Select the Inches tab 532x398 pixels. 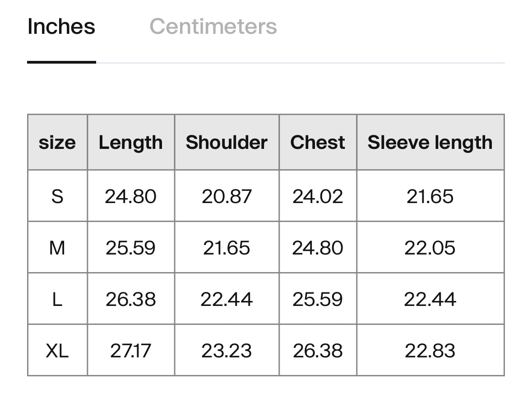[x=61, y=26]
